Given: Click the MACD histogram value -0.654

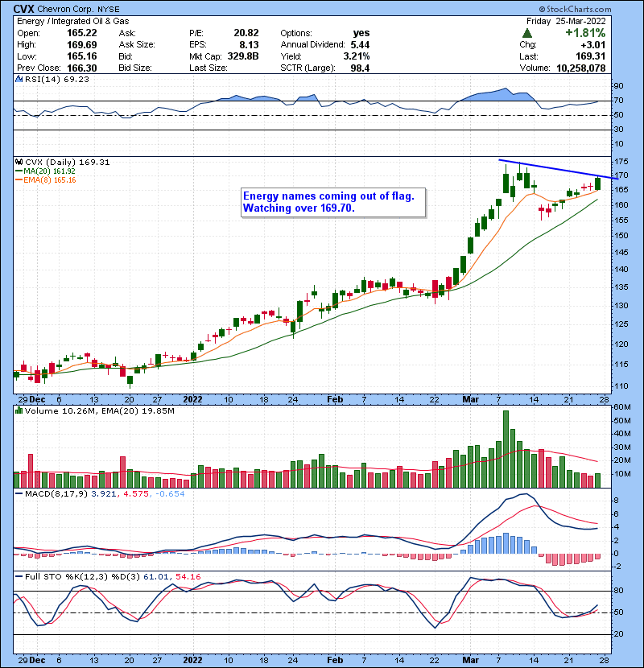Looking at the screenshot, I should 170,494.
